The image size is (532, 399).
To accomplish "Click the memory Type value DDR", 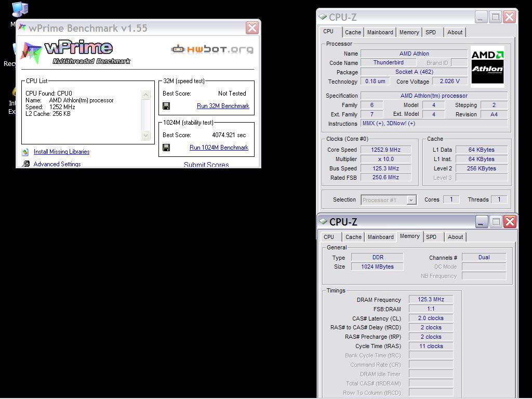I will [377, 257].
